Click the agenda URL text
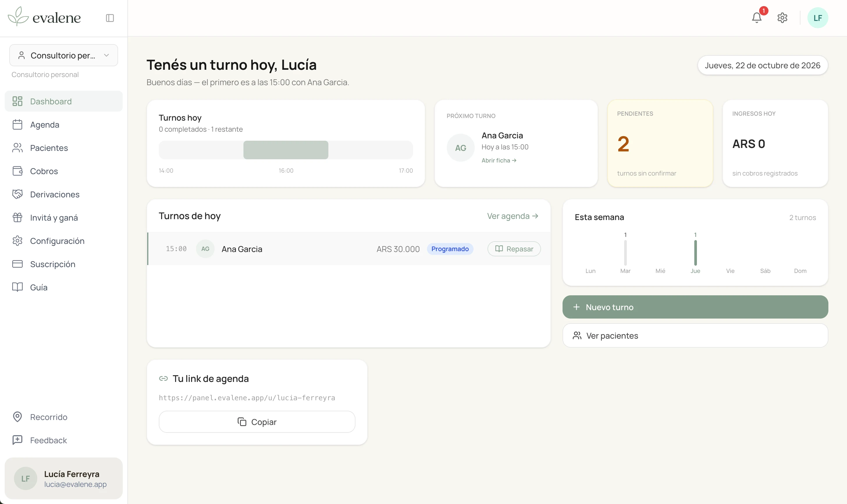847x504 pixels. tap(247, 398)
